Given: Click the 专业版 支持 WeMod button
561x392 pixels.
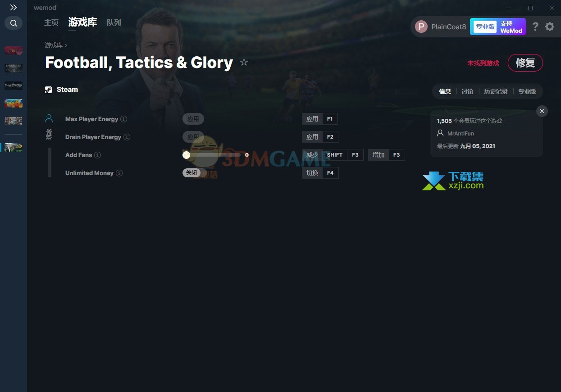Looking at the screenshot, I should (x=498, y=27).
